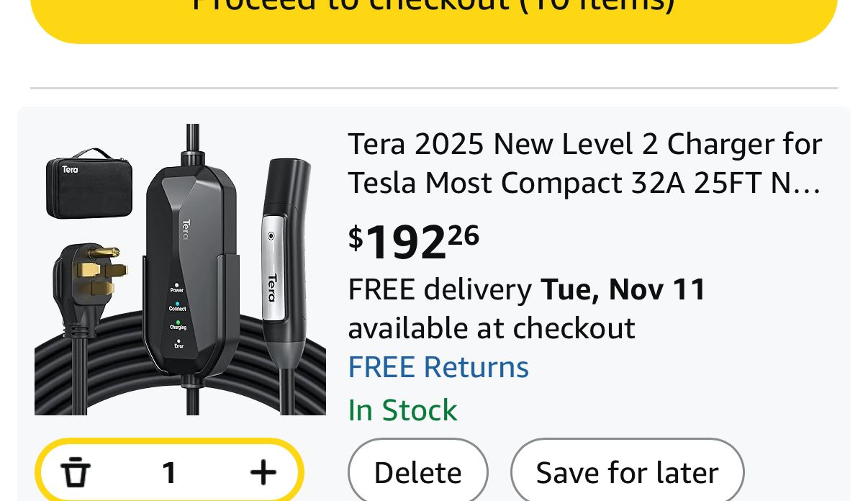Click the trash icon in quantity stepper
Screen dimensions: 868x501
tap(76, 473)
